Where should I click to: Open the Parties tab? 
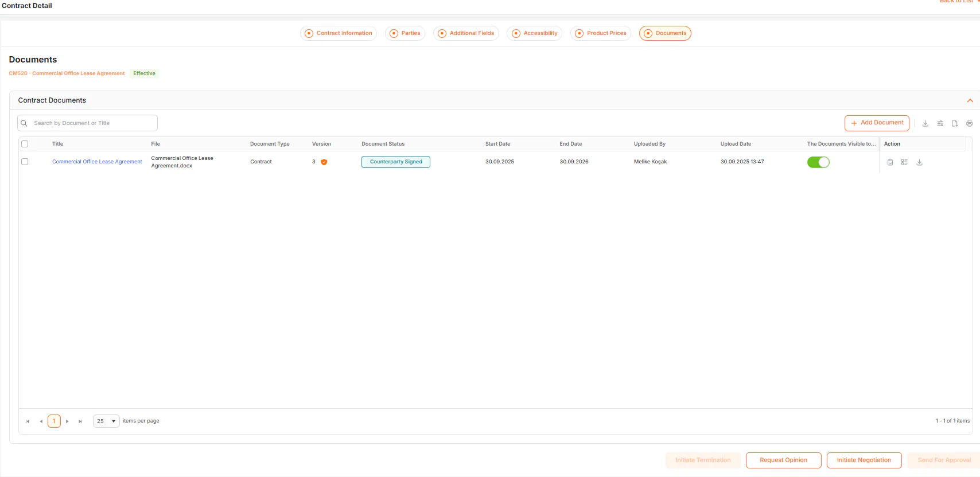[405, 33]
